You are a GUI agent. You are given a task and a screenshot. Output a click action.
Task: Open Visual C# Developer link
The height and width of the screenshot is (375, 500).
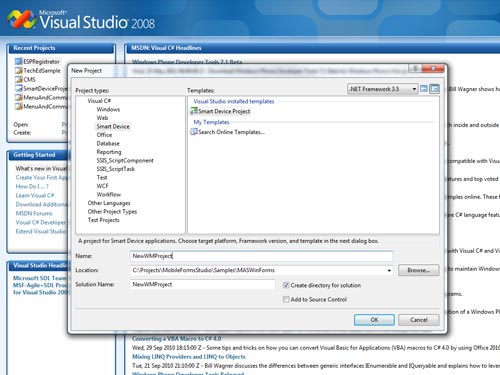coord(42,222)
